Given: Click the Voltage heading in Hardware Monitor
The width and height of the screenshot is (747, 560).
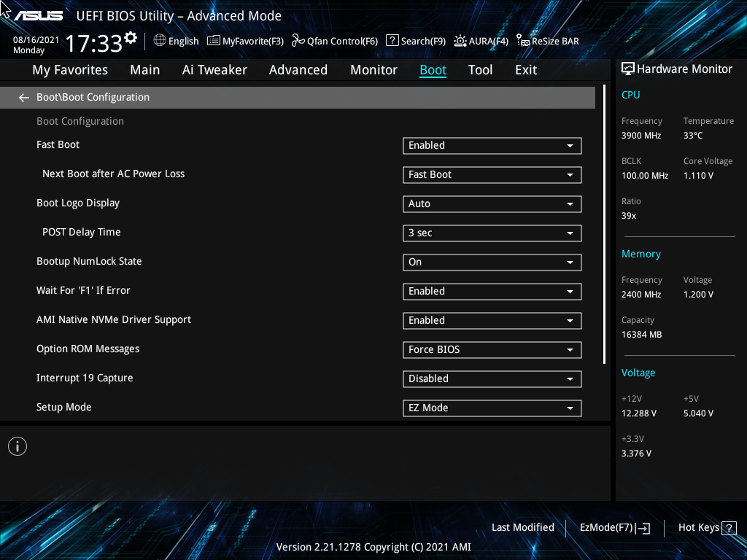Looking at the screenshot, I should [x=638, y=373].
